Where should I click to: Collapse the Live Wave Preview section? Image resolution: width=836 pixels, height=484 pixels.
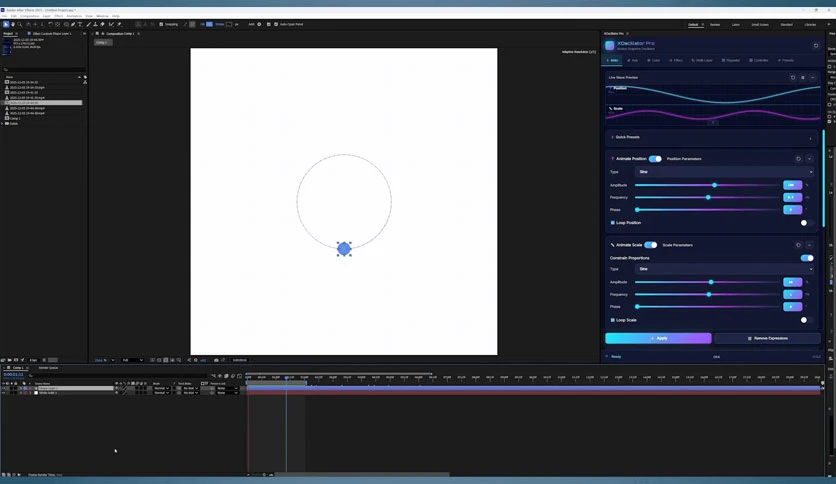(813, 78)
